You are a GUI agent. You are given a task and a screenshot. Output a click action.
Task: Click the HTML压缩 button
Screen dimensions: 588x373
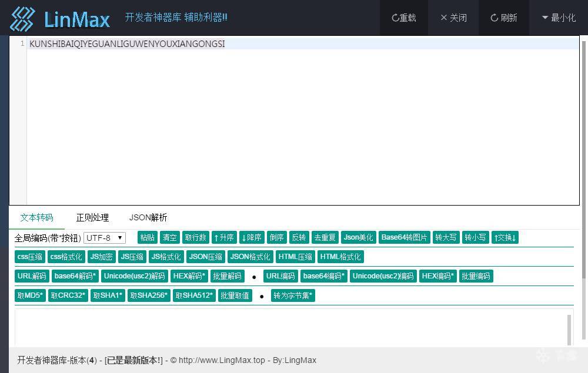click(295, 257)
